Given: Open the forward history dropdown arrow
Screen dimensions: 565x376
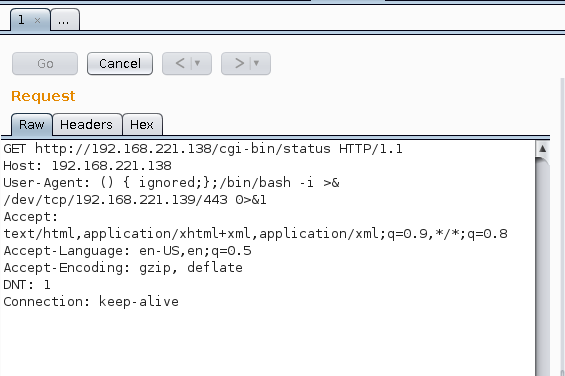Looking at the screenshot, I should tap(257, 63).
